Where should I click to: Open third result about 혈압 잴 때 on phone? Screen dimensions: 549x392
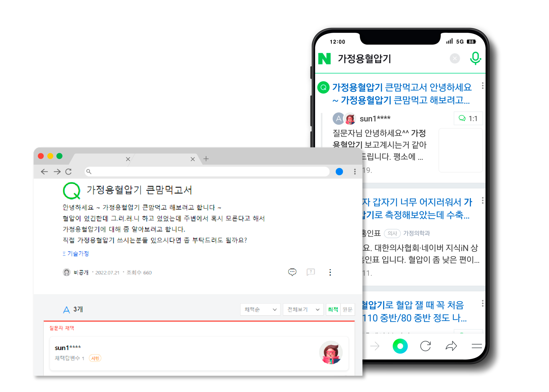(414, 311)
